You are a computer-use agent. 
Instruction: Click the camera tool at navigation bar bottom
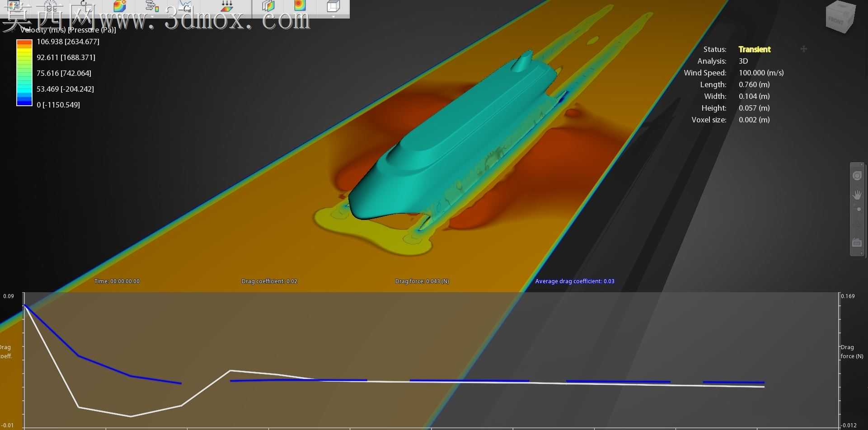click(x=857, y=243)
